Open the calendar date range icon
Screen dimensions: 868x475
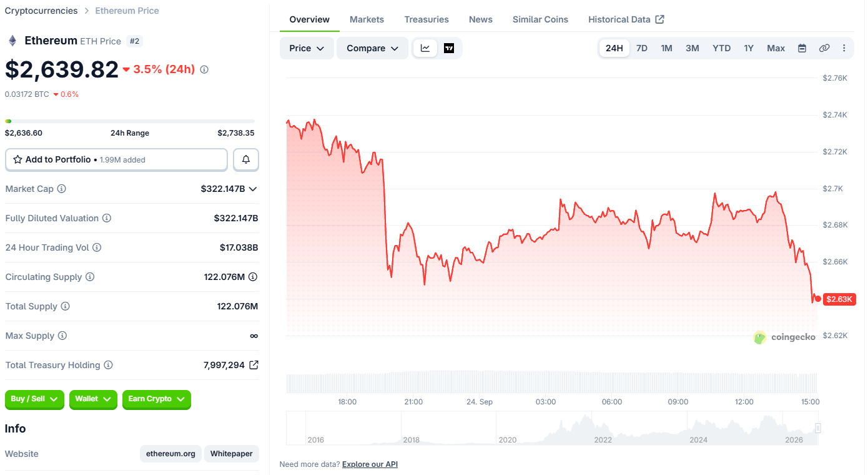[x=802, y=48]
